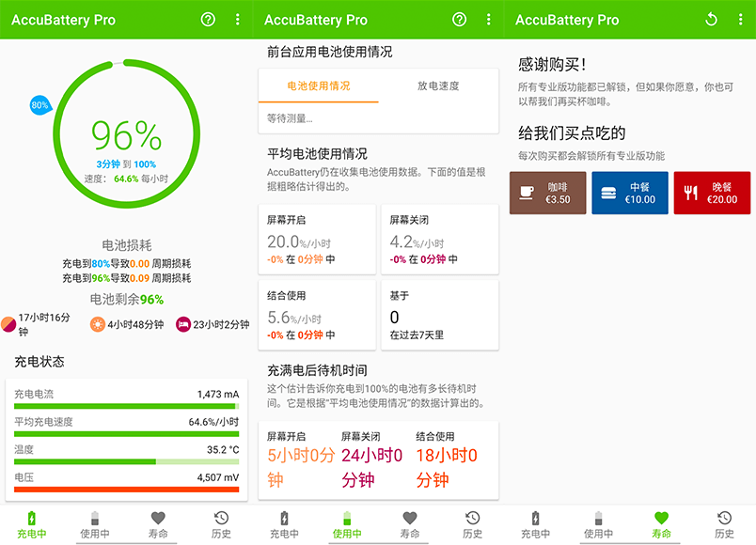Image resolution: width=756 pixels, height=545 pixels.
Task: Open the 结合使用 5.6%/小时 card
Action: click(x=317, y=315)
